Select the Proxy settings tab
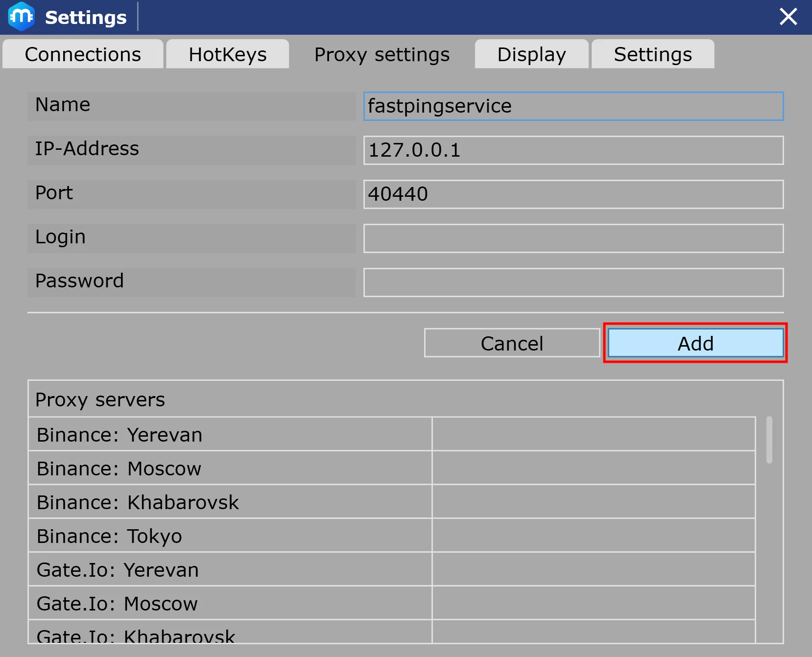Viewport: 812px width, 657px height. click(382, 54)
